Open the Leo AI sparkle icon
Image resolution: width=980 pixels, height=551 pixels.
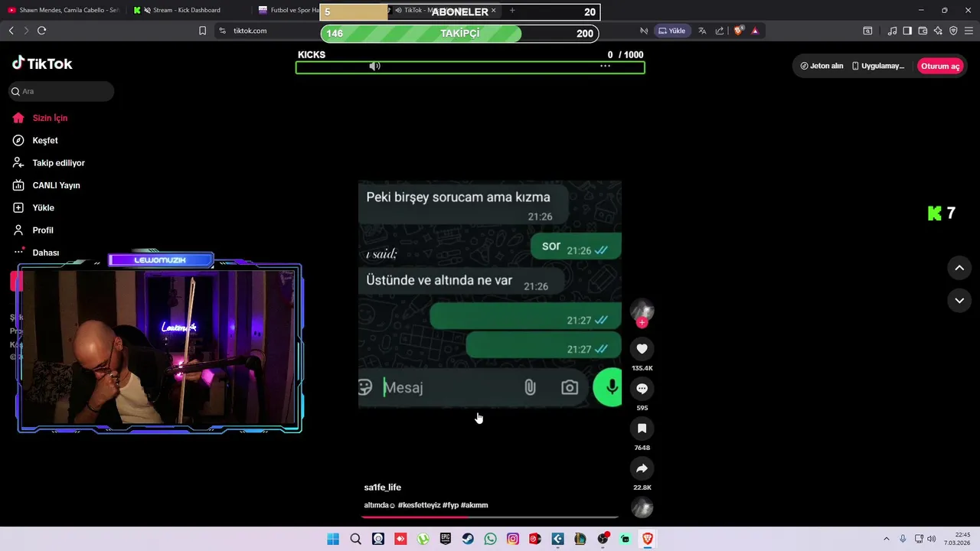938,31
